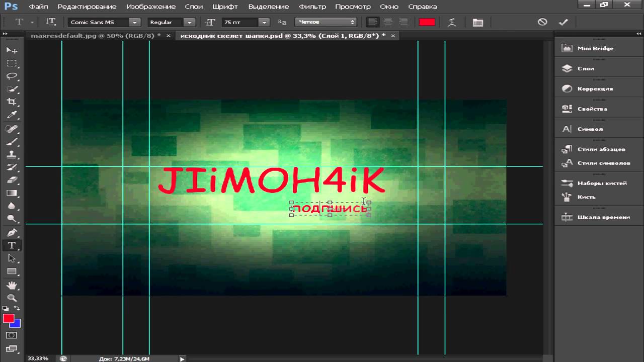Select the Horizontal Type tool
The height and width of the screenshot is (362, 644).
click(12, 245)
